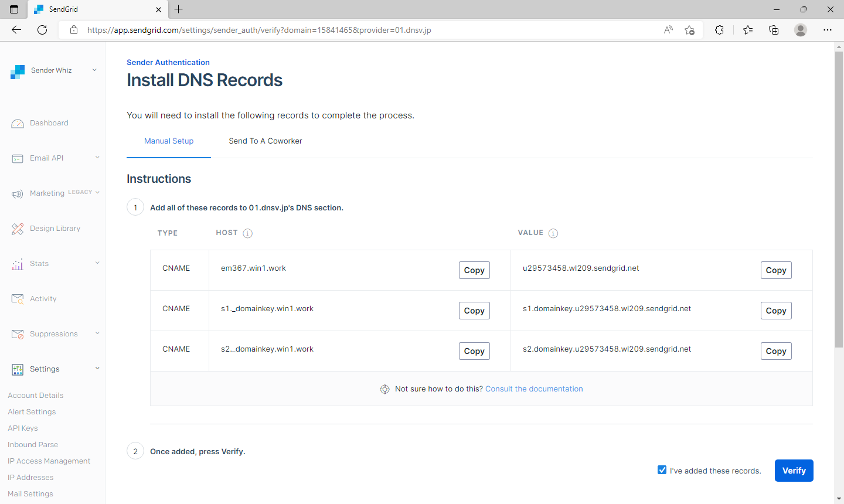Click the Email API icon
This screenshot has height=504, width=844.
18,159
